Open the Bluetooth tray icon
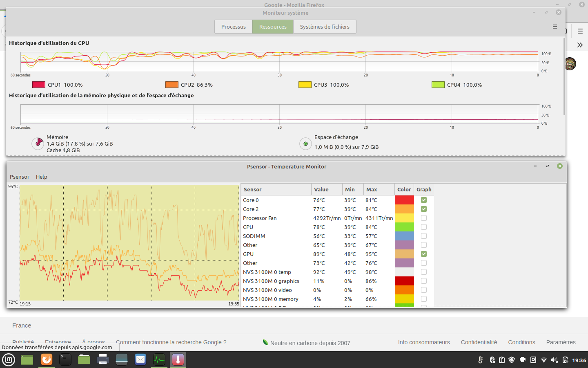The width and height of the screenshot is (588, 368). pyautogui.click(x=492, y=360)
